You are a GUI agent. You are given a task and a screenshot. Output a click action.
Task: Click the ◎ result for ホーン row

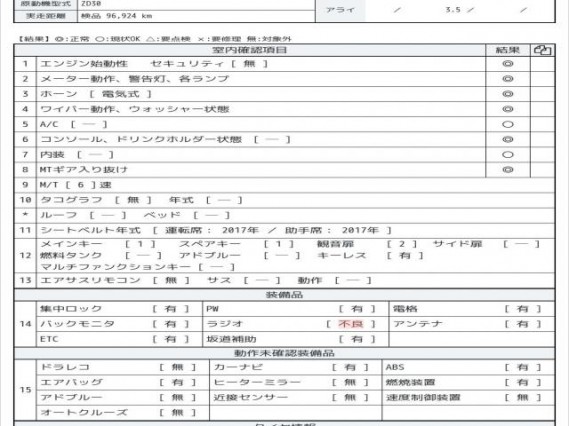[508, 94]
